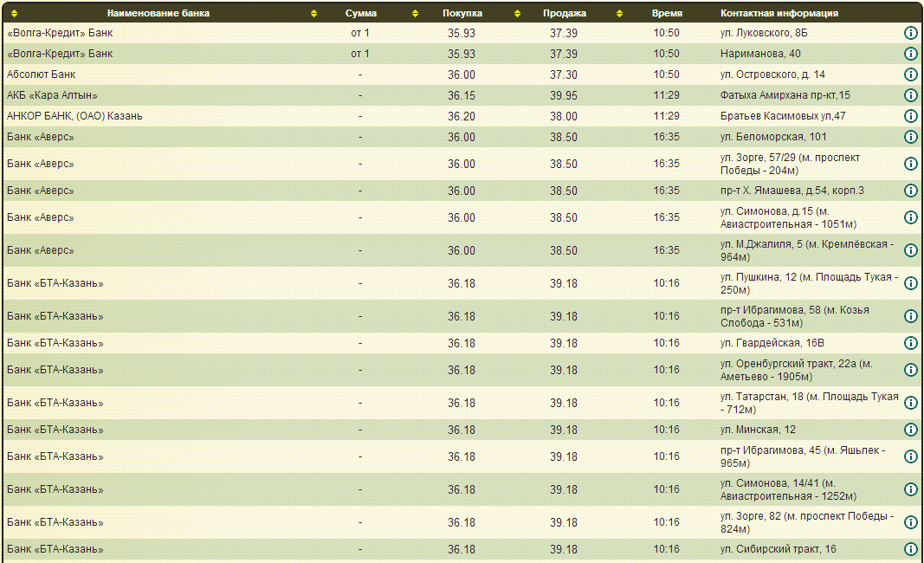The height and width of the screenshot is (563, 924).
Task: Click «от 1» in Нариманова, 40 row
Action: click(x=360, y=54)
